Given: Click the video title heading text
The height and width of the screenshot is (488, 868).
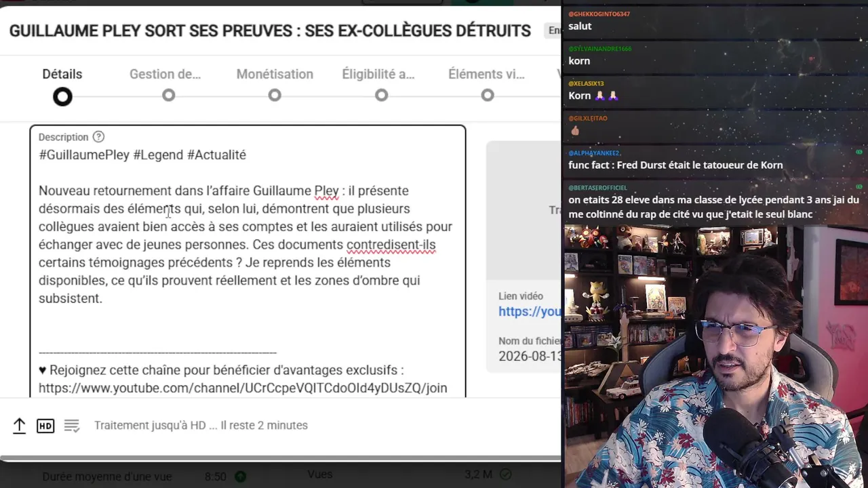Looking at the screenshot, I should pyautogui.click(x=270, y=30).
